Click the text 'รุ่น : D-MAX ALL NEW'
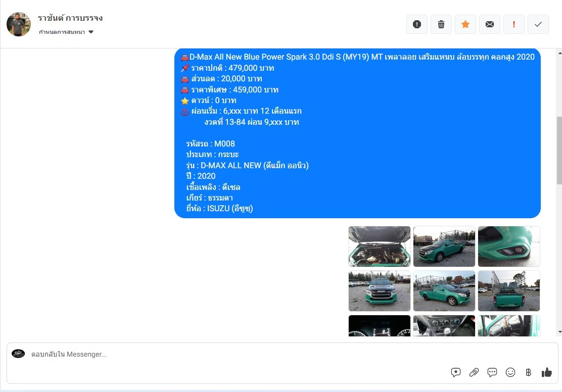 pos(224,165)
